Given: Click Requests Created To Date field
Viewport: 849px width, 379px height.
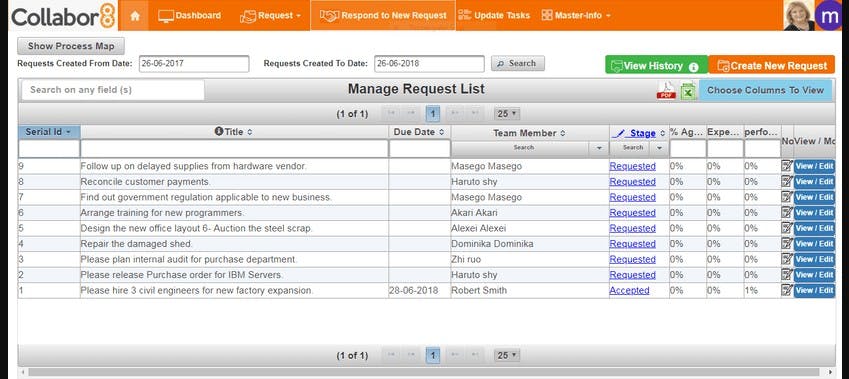Looking at the screenshot, I should [429, 63].
